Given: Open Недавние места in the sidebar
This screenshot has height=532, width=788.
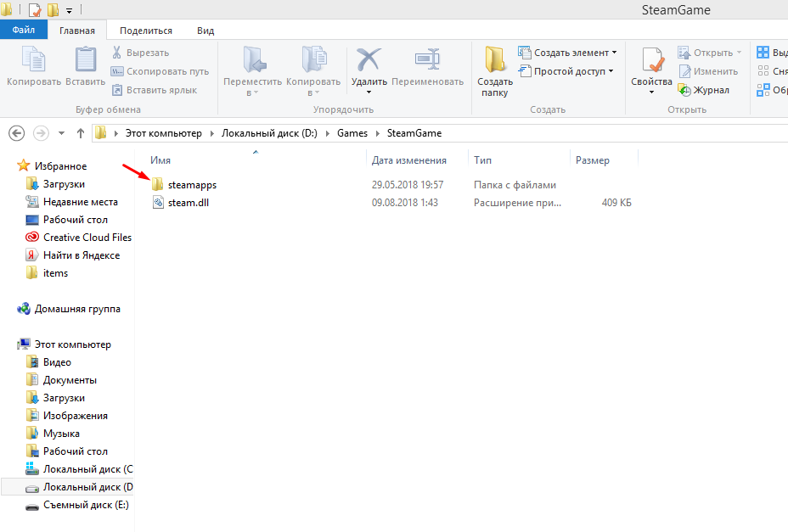Looking at the screenshot, I should [81, 201].
